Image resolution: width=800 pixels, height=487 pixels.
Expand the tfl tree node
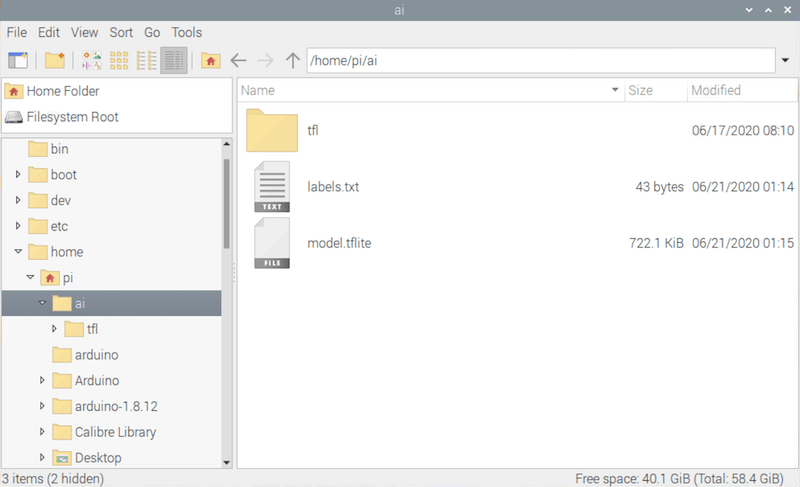point(54,329)
